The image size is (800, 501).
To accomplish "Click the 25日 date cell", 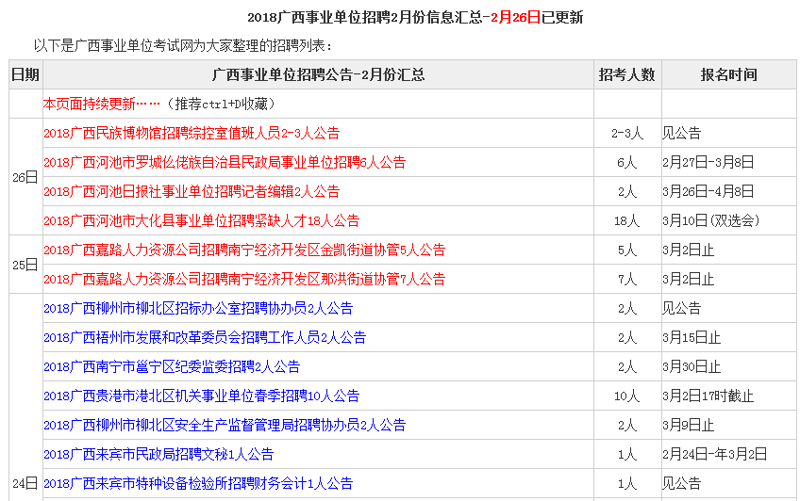I will pos(26,264).
